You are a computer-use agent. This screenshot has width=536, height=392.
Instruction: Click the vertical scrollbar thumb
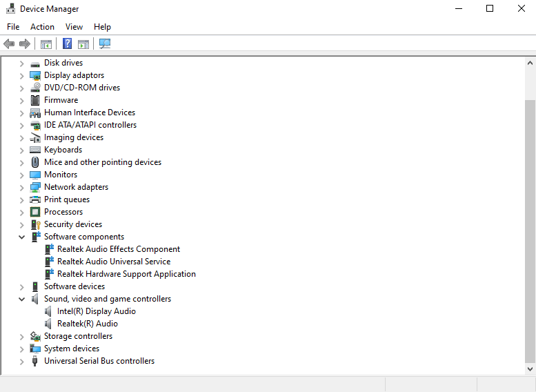pyautogui.click(x=530, y=231)
